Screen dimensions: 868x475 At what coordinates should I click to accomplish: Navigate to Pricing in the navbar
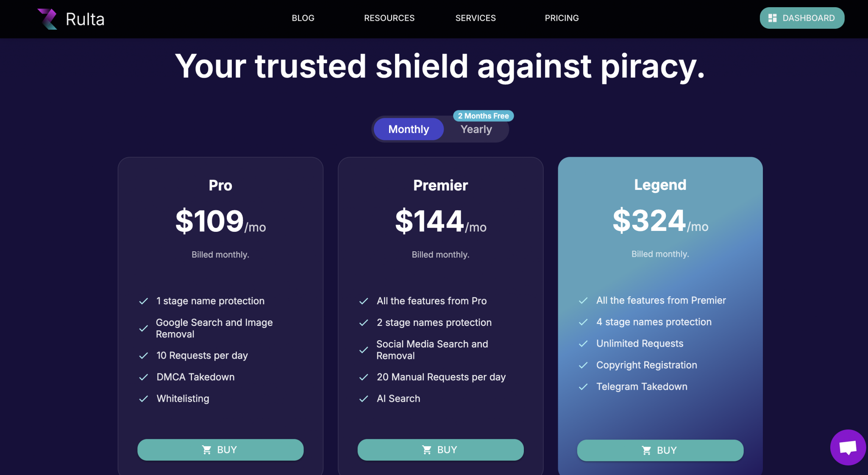562,18
